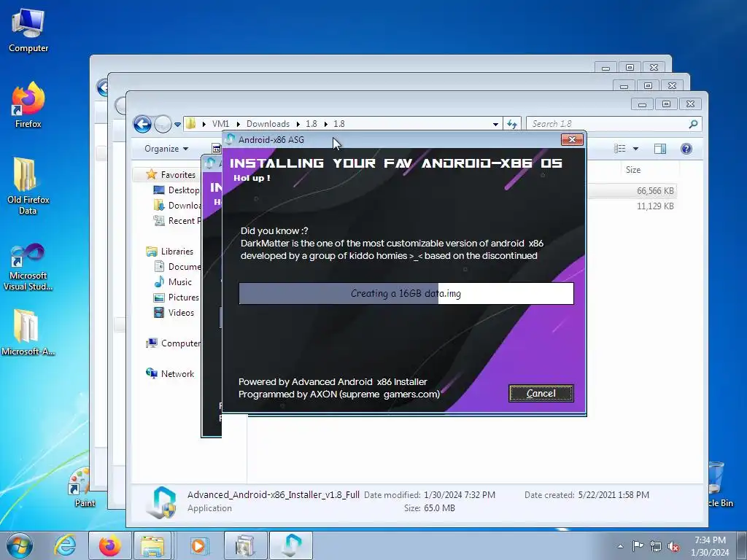Select the Microsoft Visual Studio desktop shortcut

[28, 267]
